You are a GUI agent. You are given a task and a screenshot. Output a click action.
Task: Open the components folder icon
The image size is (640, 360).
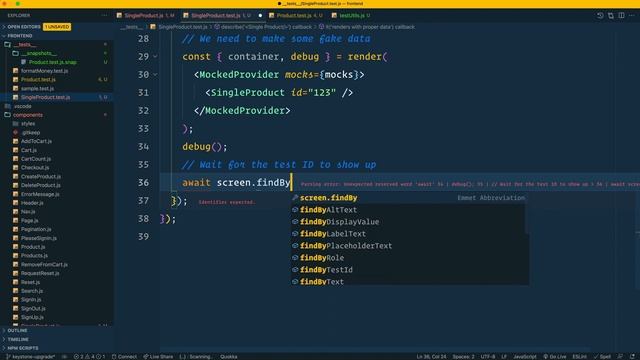7,115
